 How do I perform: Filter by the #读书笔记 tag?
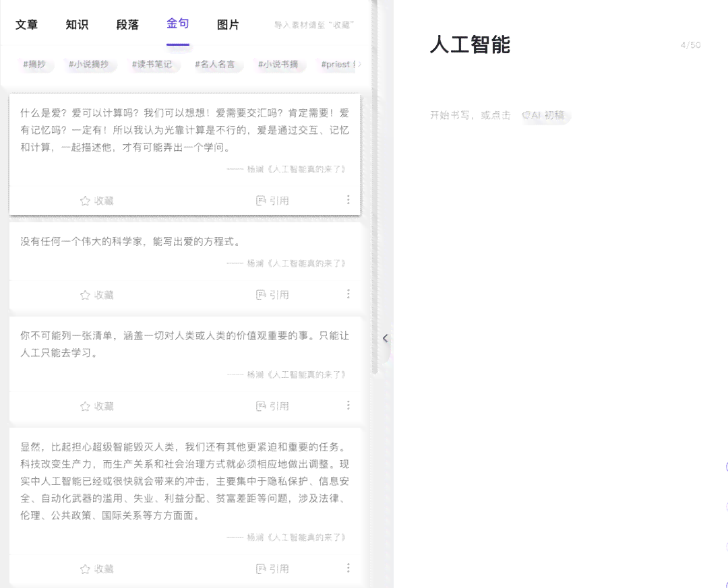click(152, 64)
